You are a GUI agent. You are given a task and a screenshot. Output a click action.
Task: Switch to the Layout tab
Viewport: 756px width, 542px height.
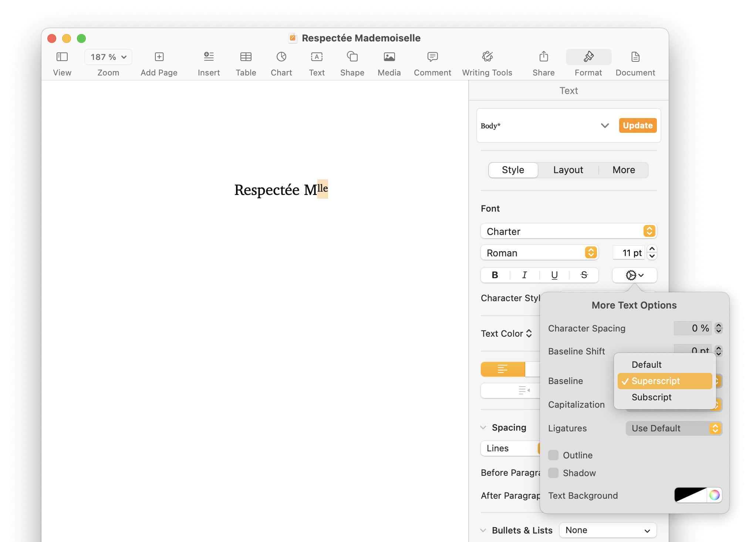click(568, 170)
